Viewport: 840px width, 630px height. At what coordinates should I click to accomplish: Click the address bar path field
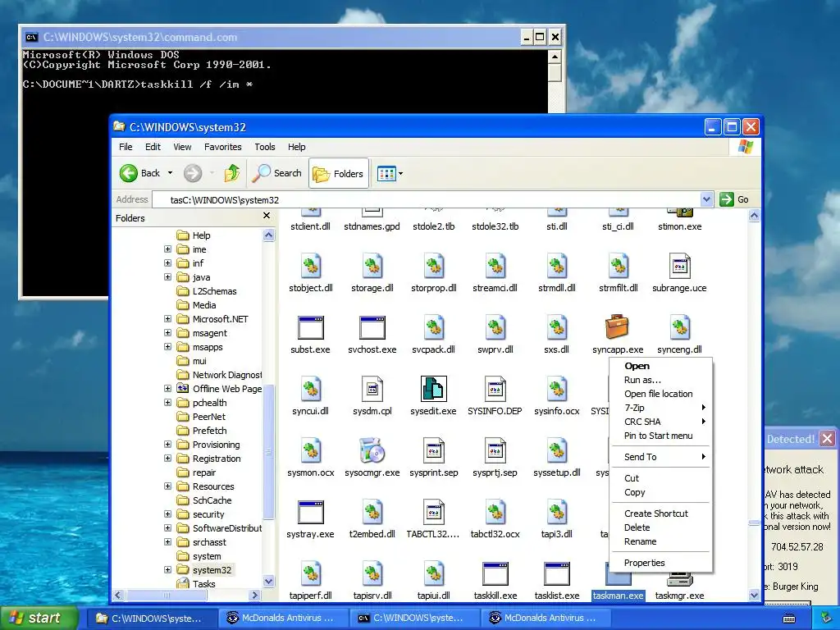(x=427, y=200)
